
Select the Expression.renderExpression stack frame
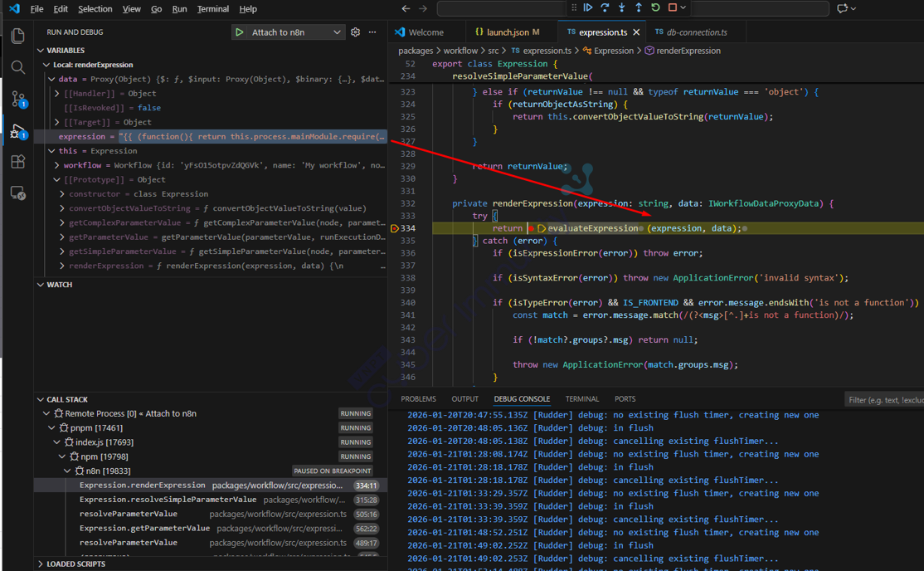tap(211, 486)
